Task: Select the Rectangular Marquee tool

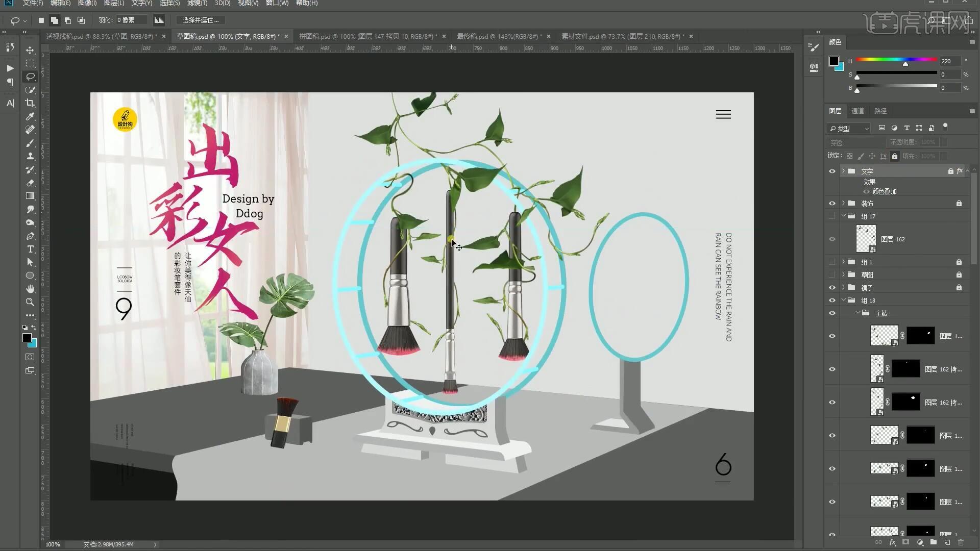Action: (x=30, y=63)
